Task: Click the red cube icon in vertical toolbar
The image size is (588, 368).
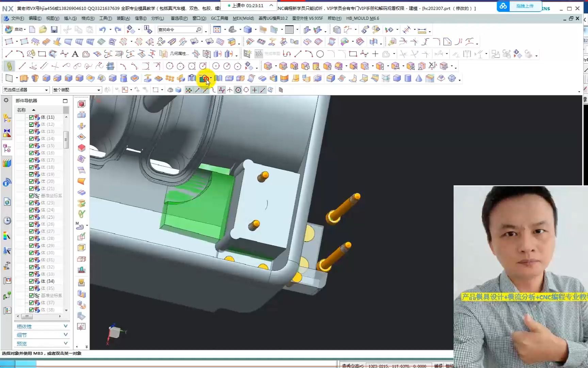Action: tap(81, 104)
